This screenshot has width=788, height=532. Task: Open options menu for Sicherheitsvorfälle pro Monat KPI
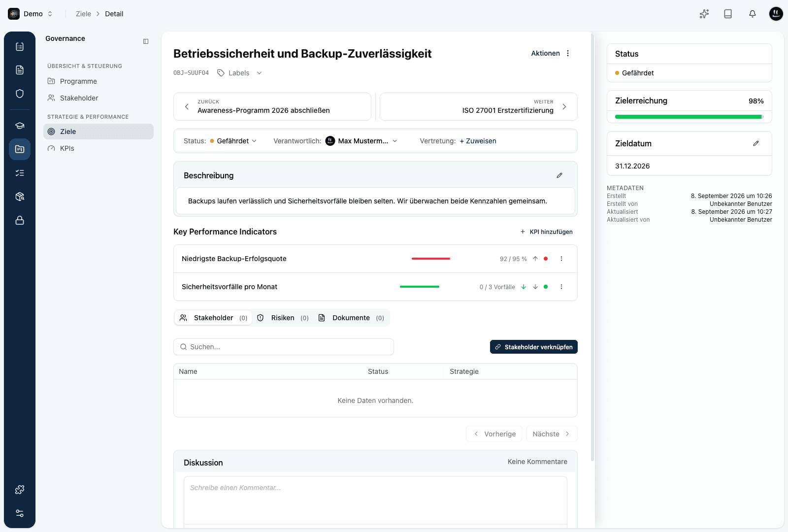click(x=561, y=287)
